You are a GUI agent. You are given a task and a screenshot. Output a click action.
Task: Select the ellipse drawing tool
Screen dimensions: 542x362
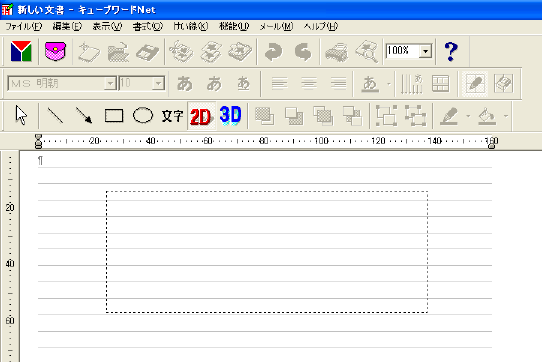[143, 115]
